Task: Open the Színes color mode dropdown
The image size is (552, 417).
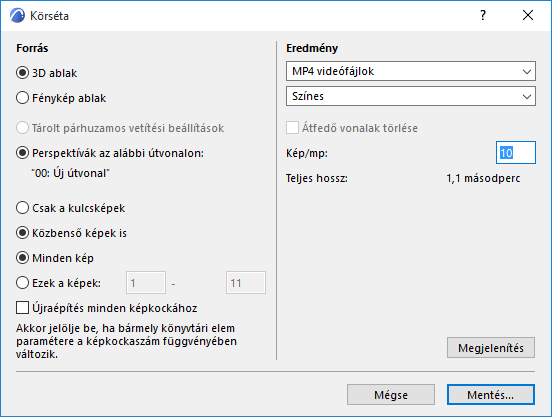Action: [x=411, y=96]
